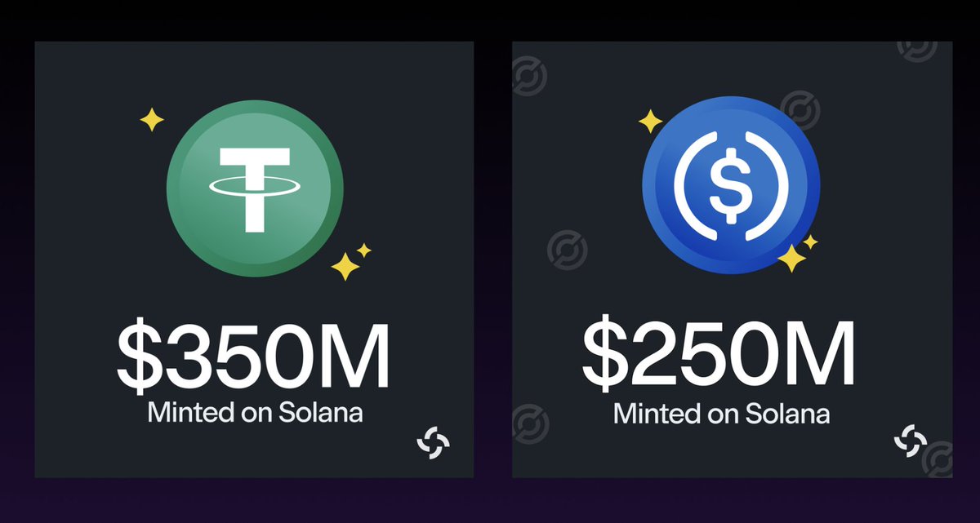Click the large sparkle overlapping the USDC coin's edge
The width and height of the screenshot is (980, 523).
point(791,259)
